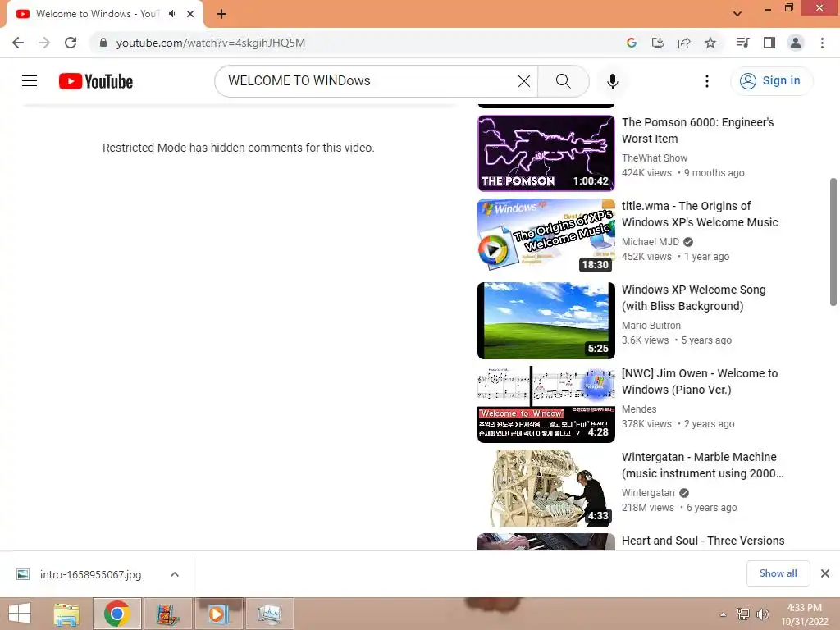Image resolution: width=840 pixels, height=630 pixels.
Task: Open Mendes channel name
Action: (638, 409)
